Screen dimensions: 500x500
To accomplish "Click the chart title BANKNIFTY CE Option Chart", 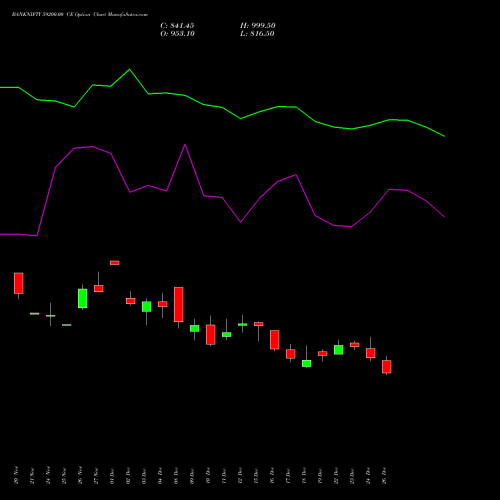I will coord(80,15).
